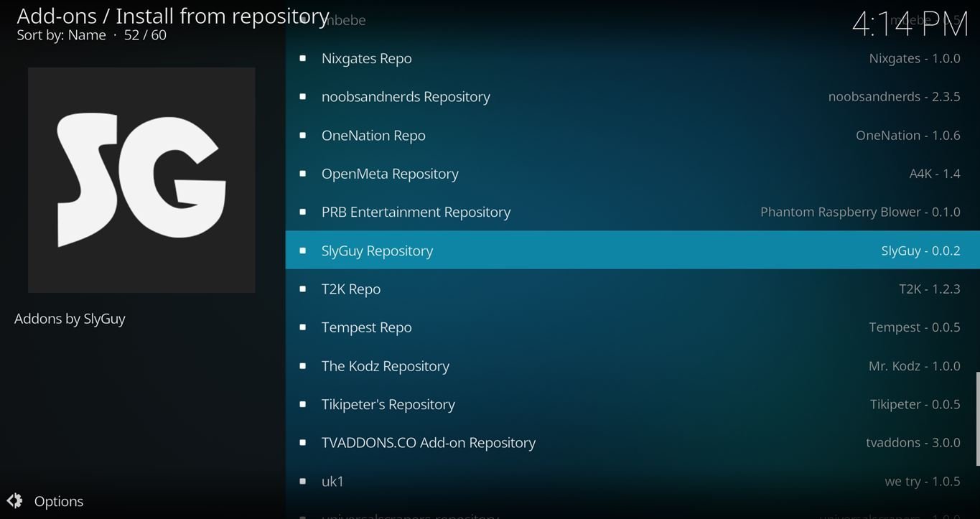
Task: Open Tempest Repo
Action: pyautogui.click(x=366, y=327)
